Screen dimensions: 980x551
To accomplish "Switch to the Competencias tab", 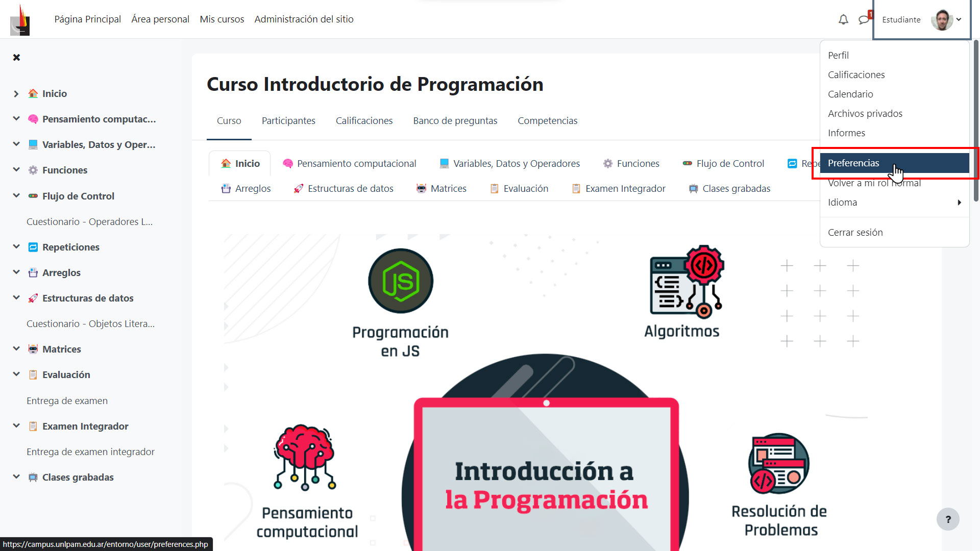I will pyautogui.click(x=547, y=120).
